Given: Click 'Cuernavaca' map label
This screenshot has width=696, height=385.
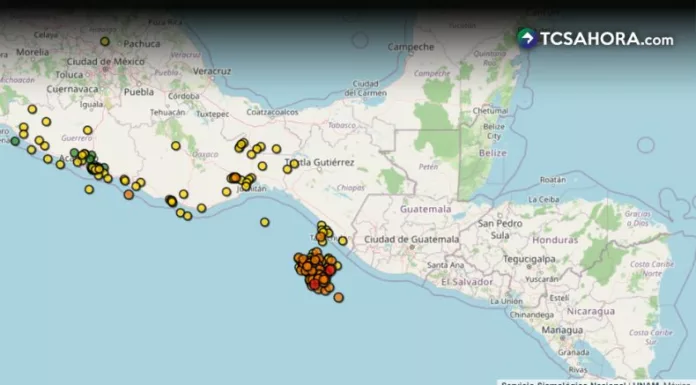Looking at the screenshot, I should click(x=72, y=89).
